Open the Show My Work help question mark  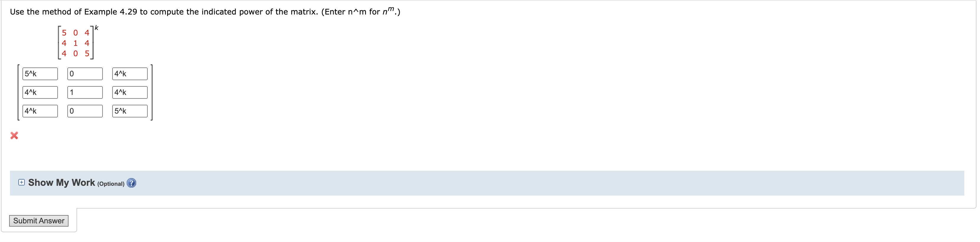click(x=131, y=183)
